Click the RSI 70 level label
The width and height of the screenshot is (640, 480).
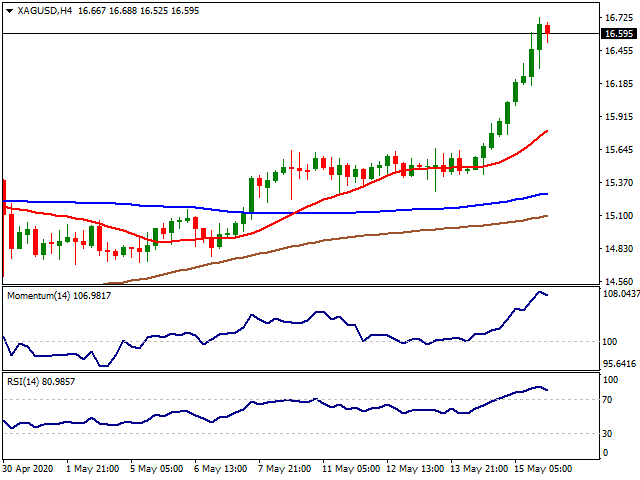607,400
